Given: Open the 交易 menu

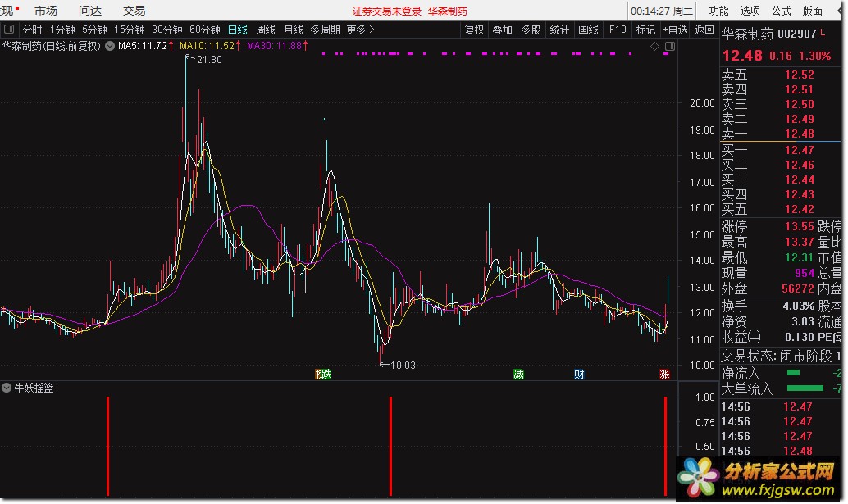Looking at the screenshot, I should (134, 11).
